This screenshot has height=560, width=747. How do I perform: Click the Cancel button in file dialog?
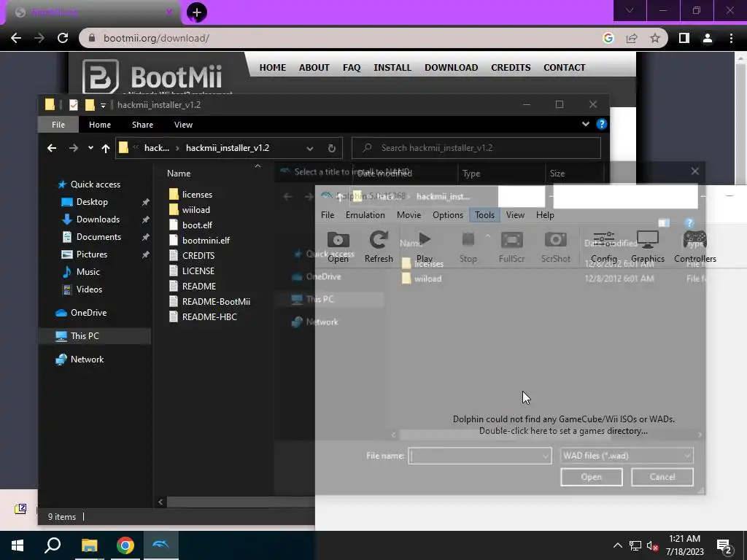[x=662, y=477]
